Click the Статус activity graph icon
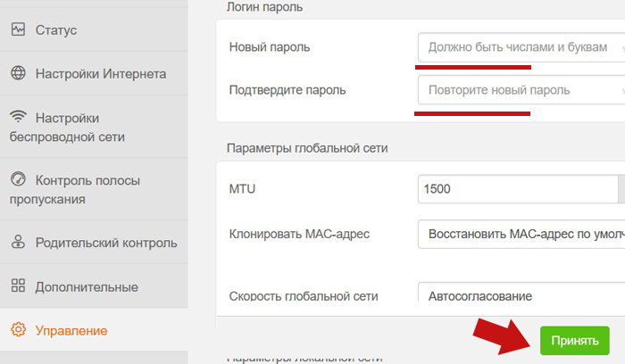625x364 pixels. (18, 29)
